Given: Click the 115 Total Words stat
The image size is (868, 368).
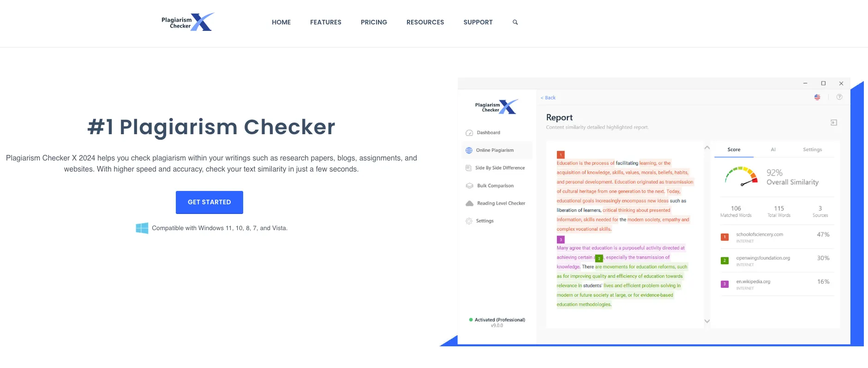Looking at the screenshot, I should (x=779, y=211).
